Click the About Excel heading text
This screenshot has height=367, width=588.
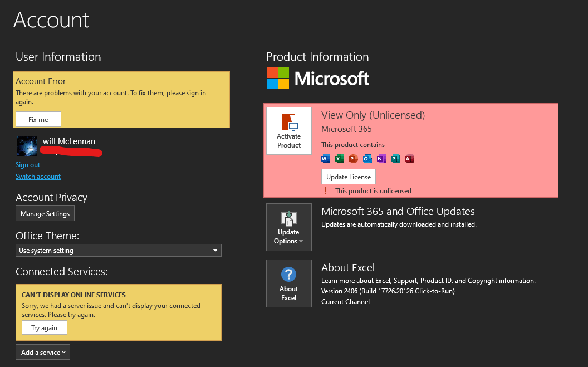pyautogui.click(x=348, y=268)
